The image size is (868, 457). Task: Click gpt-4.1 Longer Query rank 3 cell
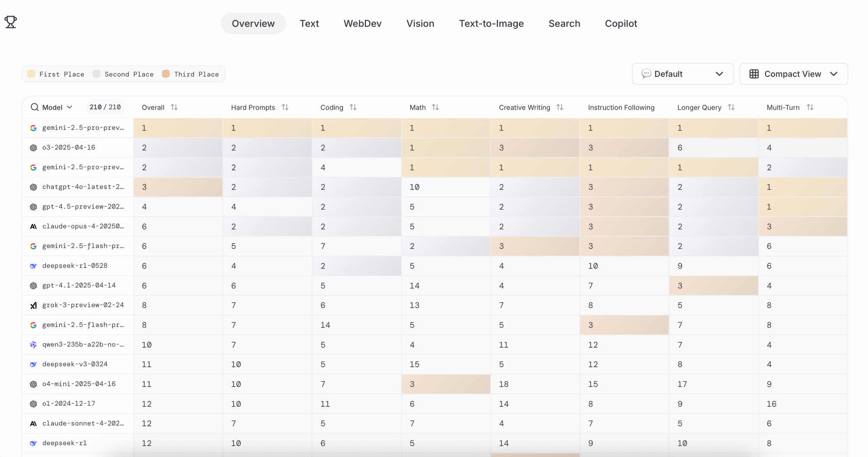713,286
